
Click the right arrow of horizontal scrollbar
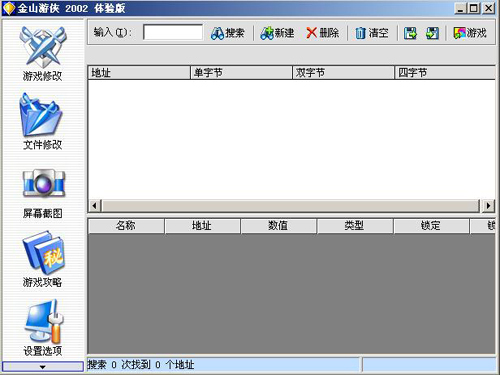(x=489, y=206)
